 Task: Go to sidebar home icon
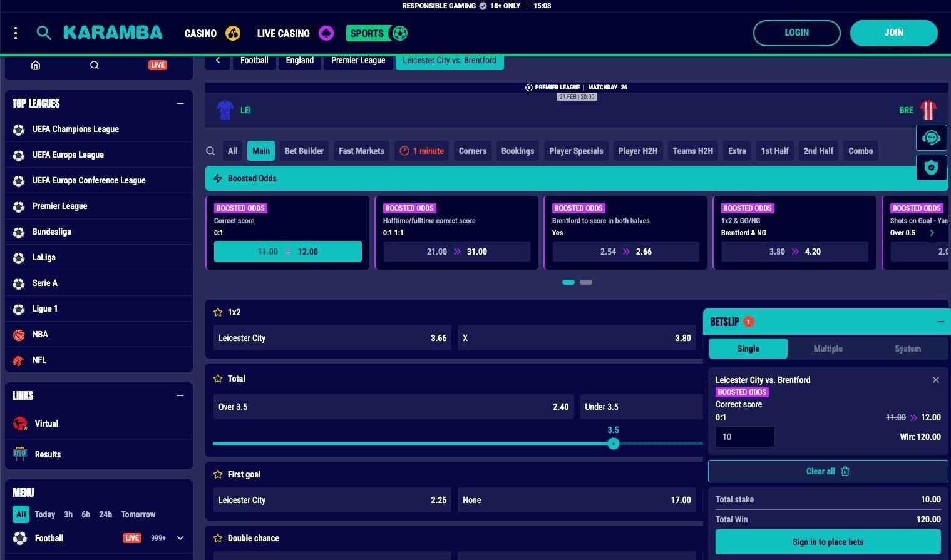36,65
